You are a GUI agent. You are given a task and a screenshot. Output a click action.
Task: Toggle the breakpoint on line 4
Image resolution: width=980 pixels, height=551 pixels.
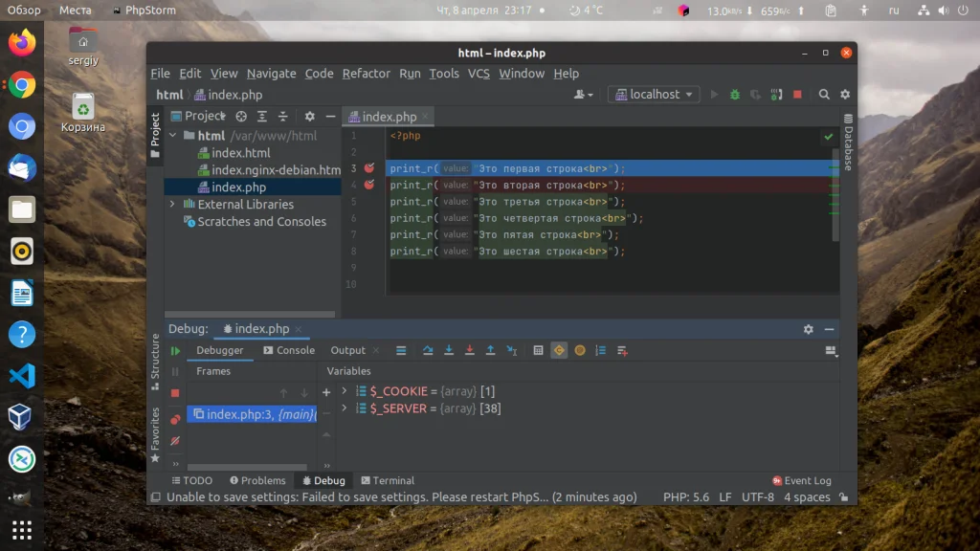369,185
